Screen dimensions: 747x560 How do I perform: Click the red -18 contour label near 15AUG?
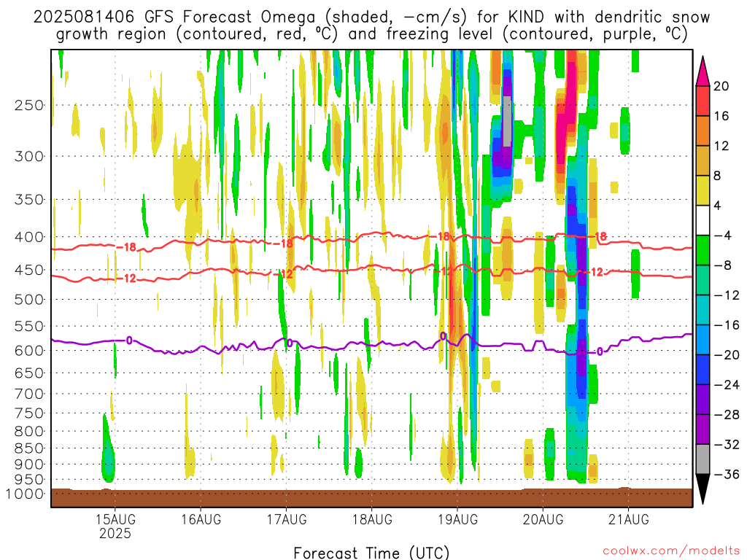pos(127,248)
